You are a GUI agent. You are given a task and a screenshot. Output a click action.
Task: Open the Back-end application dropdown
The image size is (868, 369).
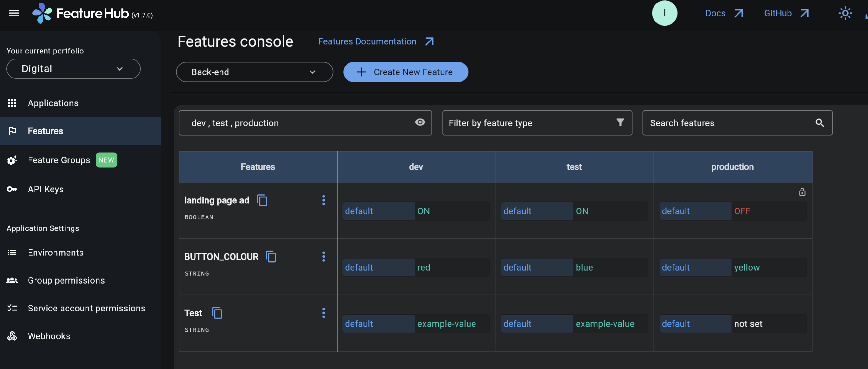pyautogui.click(x=254, y=72)
